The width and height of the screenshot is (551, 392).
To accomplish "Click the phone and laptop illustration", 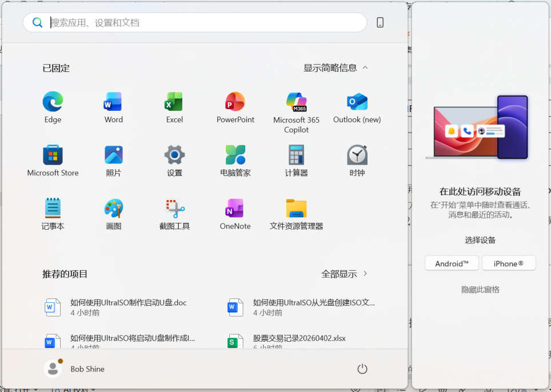I will coord(477,127).
